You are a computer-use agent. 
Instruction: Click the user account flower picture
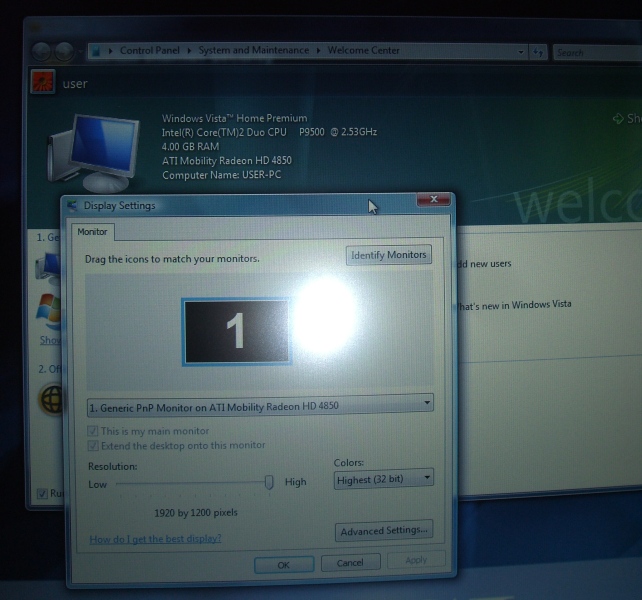[x=43, y=82]
